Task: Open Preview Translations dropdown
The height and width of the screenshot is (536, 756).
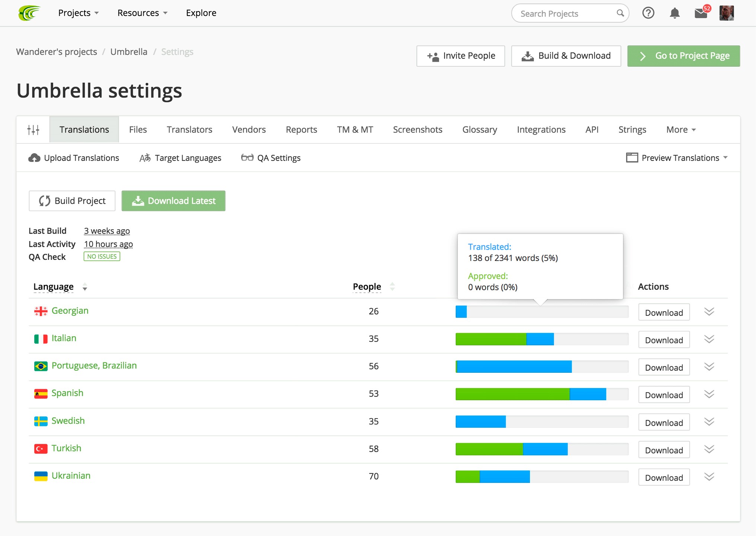Action: [677, 158]
